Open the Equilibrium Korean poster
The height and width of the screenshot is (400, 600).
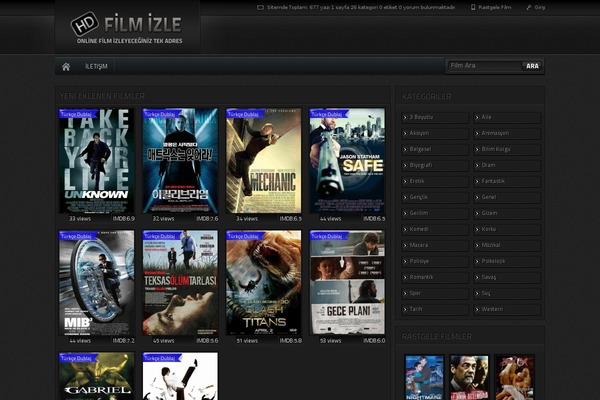point(180,161)
